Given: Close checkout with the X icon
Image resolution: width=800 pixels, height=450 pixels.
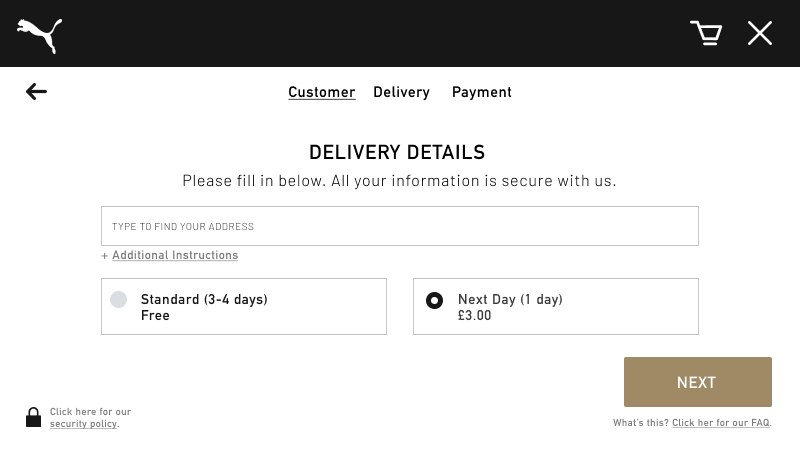Looking at the screenshot, I should click(760, 33).
